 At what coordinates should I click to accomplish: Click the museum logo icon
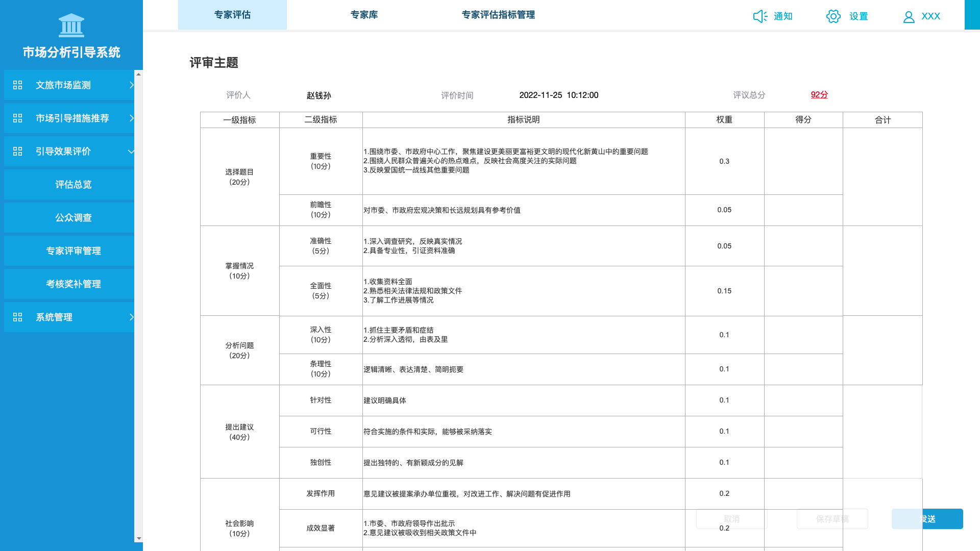[71, 26]
